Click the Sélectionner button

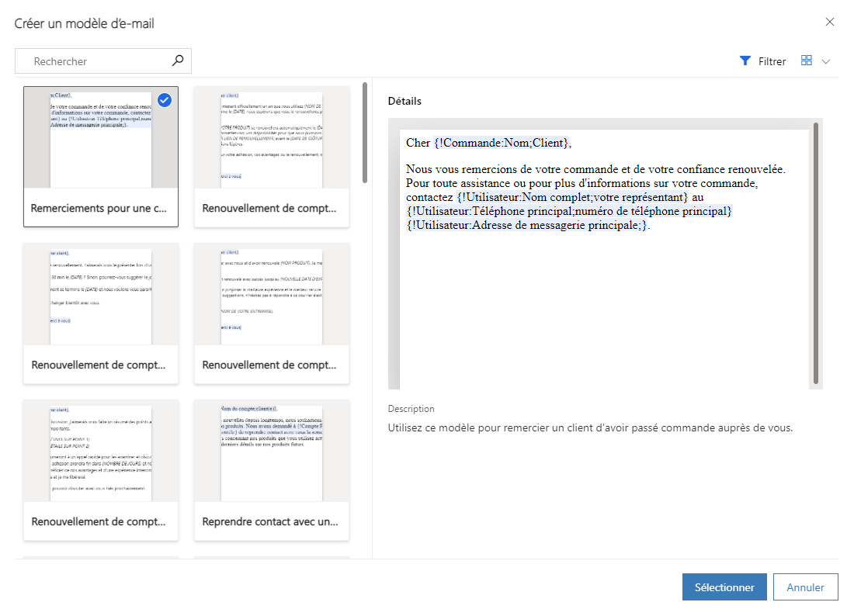pos(724,587)
